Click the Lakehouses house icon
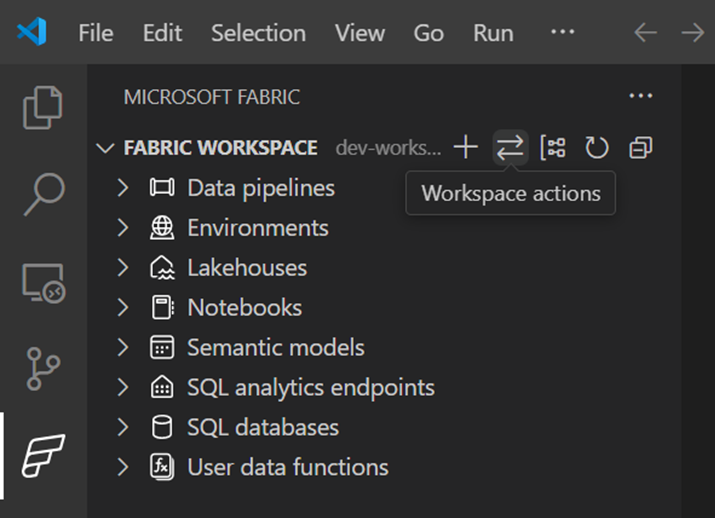Screen dimensions: 715x518 162,268
